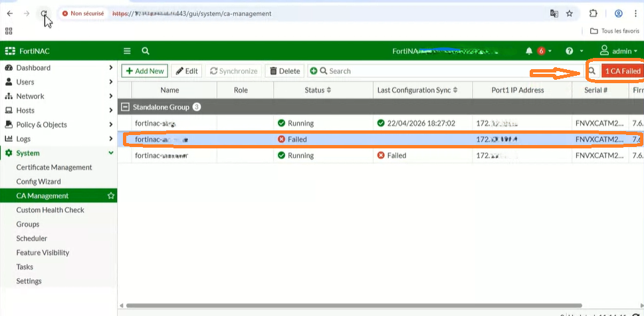Image resolution: width=644 pixels, height=316 pixels.
Task: Sort by Last Configuration Sync column
Action: (x=417, y=90)
